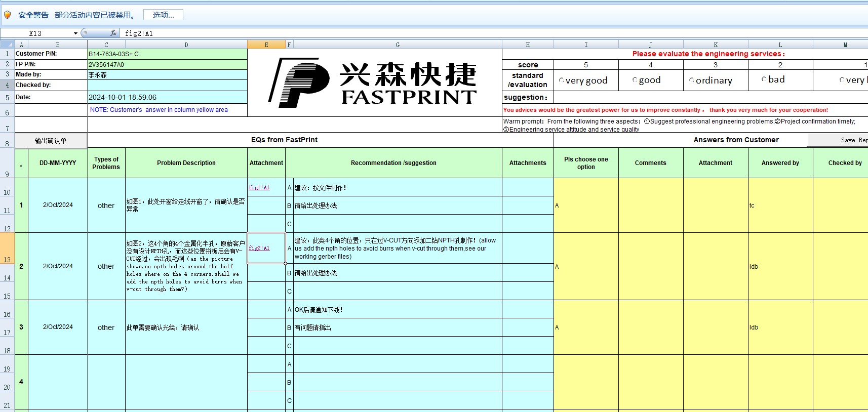Click the NOTE about yellow answer area

(x=167, y=110)
